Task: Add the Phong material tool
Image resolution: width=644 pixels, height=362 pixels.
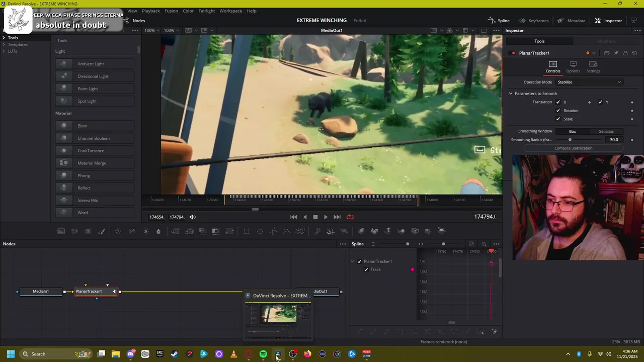Action: pyautogui.click(x=95, y=175)
